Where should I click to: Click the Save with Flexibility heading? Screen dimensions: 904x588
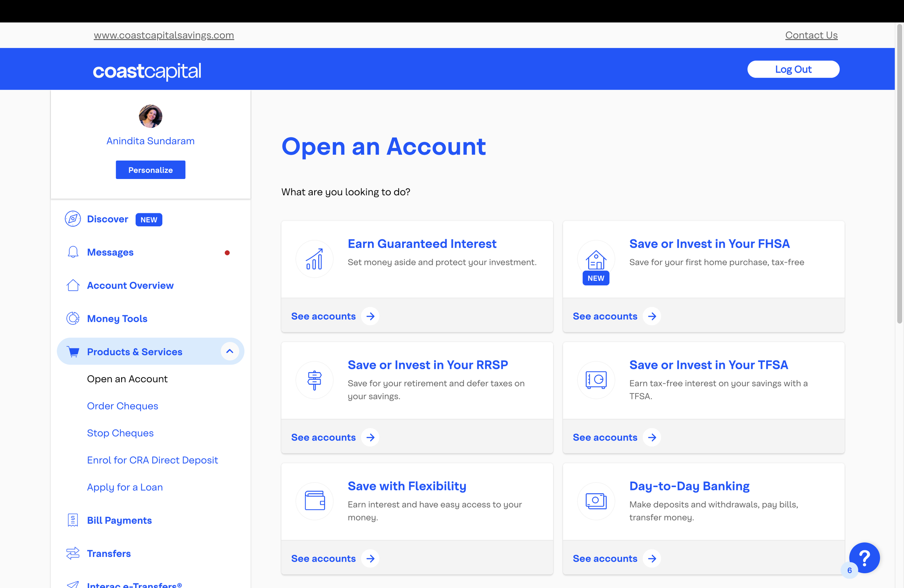407,486
